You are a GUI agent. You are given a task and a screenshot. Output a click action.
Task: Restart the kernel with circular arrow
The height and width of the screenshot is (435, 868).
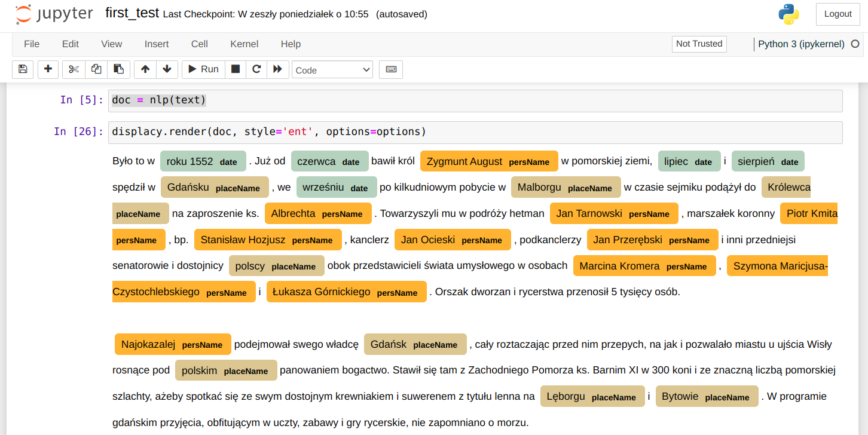click(x=256, y=69)
